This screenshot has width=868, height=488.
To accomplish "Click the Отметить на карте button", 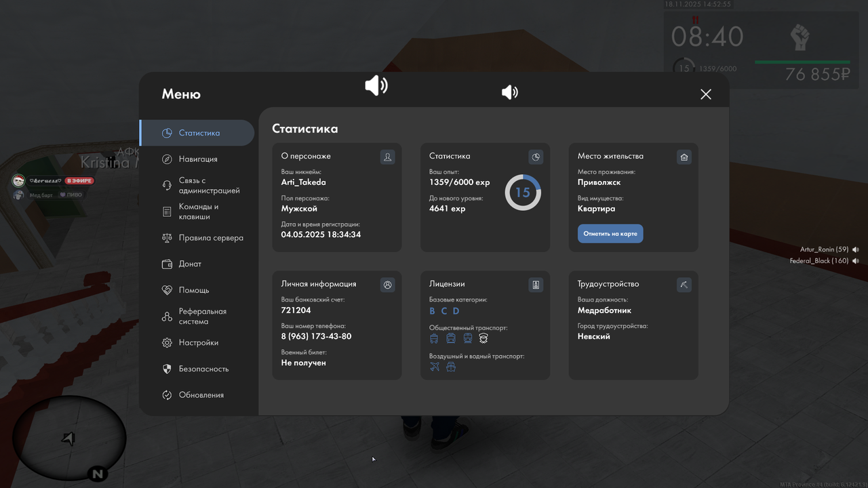I will [x=610, y=234].
